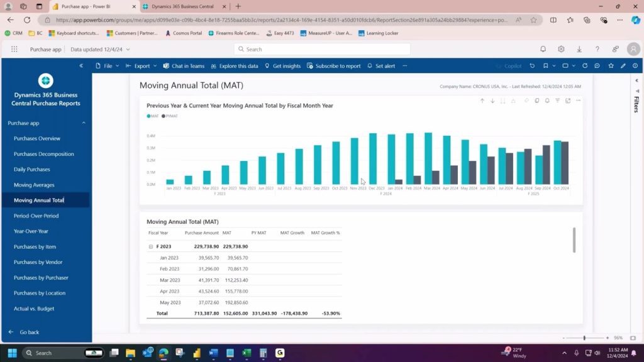This screenshot has height=362, width=644.
Task: Click the reset to default undo icon
Action: pyautogui.click(x=532, y=65)
